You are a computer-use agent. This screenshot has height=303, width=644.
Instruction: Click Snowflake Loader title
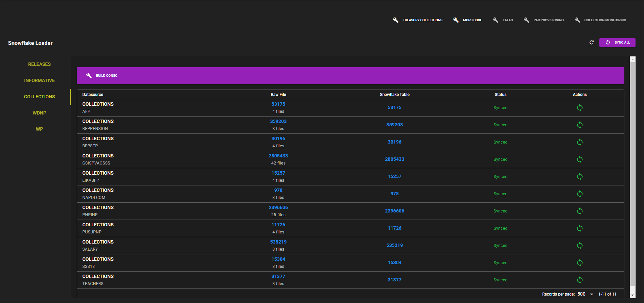tap(30, 43)
